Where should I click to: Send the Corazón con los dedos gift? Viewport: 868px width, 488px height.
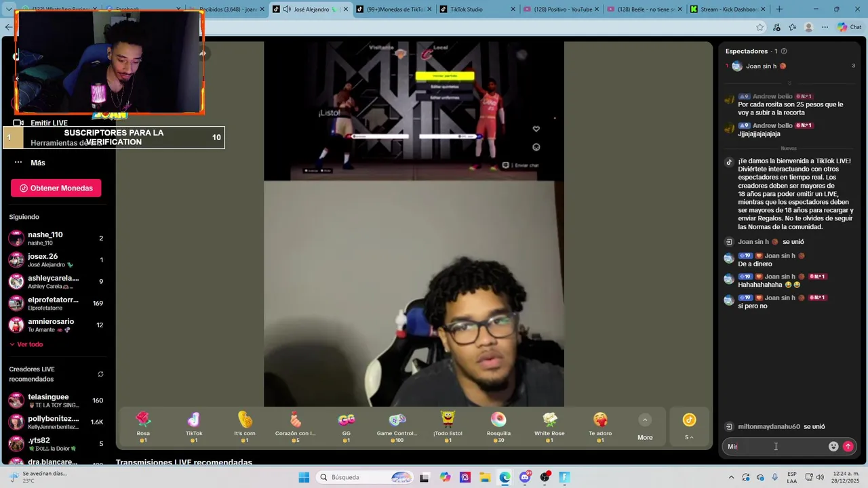[296, 427]
